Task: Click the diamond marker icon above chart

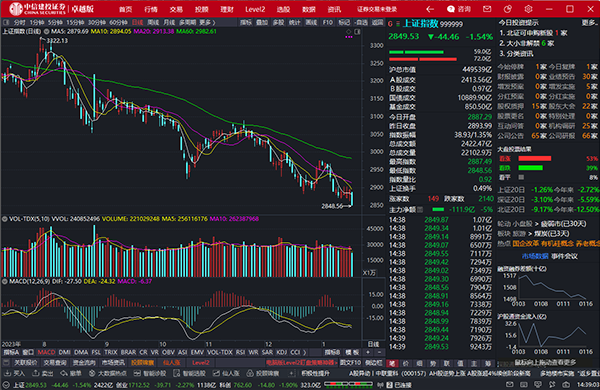Action: pos(349,31)
